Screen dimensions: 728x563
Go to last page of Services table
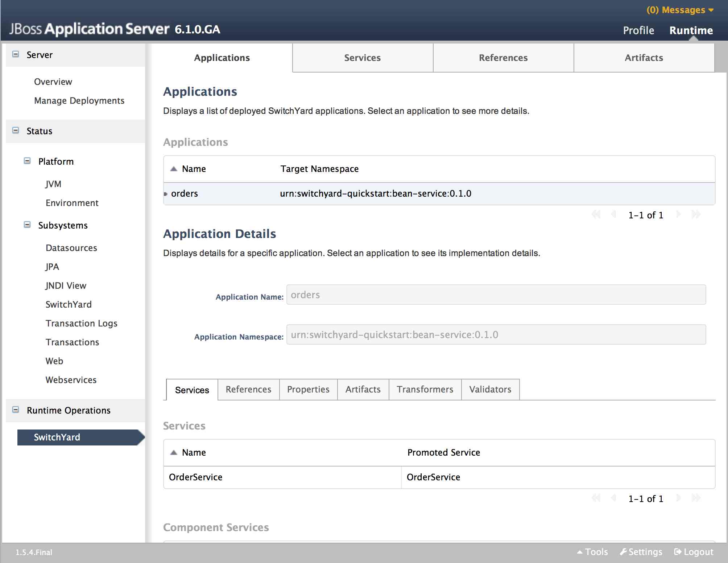tap(696, 498)
